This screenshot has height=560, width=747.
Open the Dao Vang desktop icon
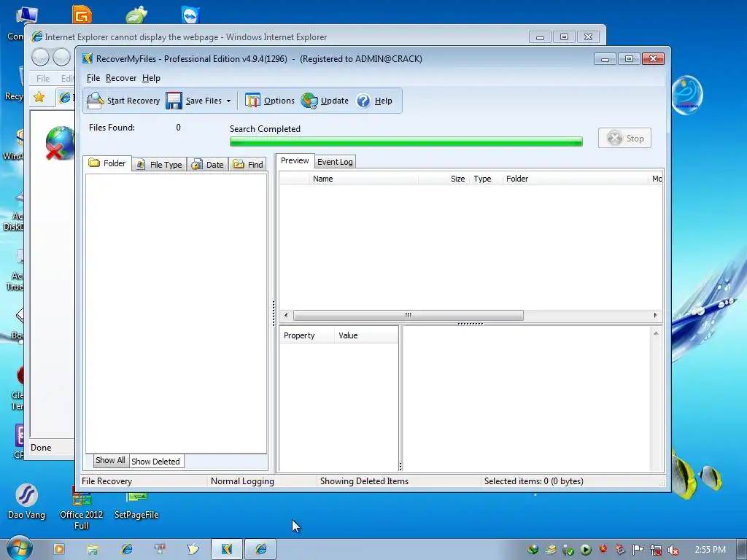click(x=27, y=502)
